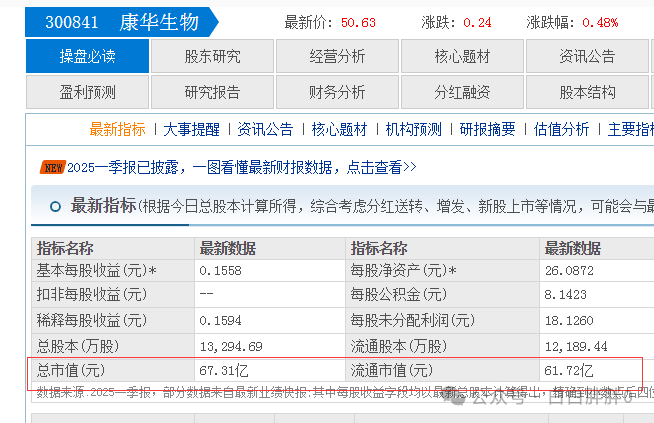
Task: Click the value 18.1260
Action: click(x=569, y=320)
